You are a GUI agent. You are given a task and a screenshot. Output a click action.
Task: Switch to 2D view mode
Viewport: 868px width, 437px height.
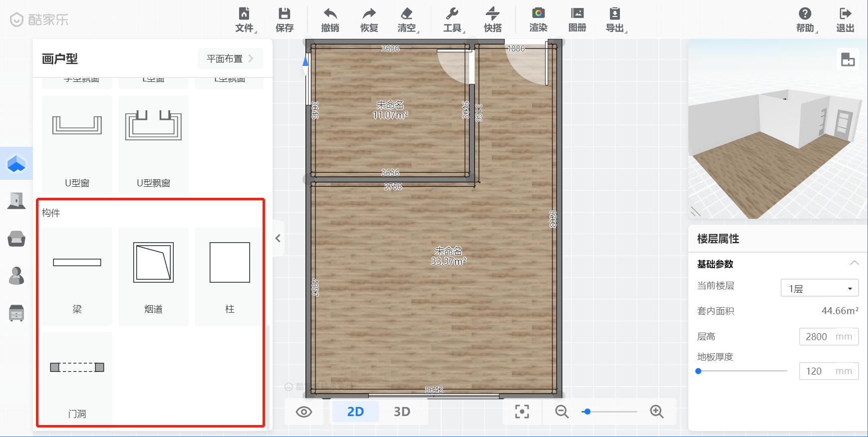355,412
